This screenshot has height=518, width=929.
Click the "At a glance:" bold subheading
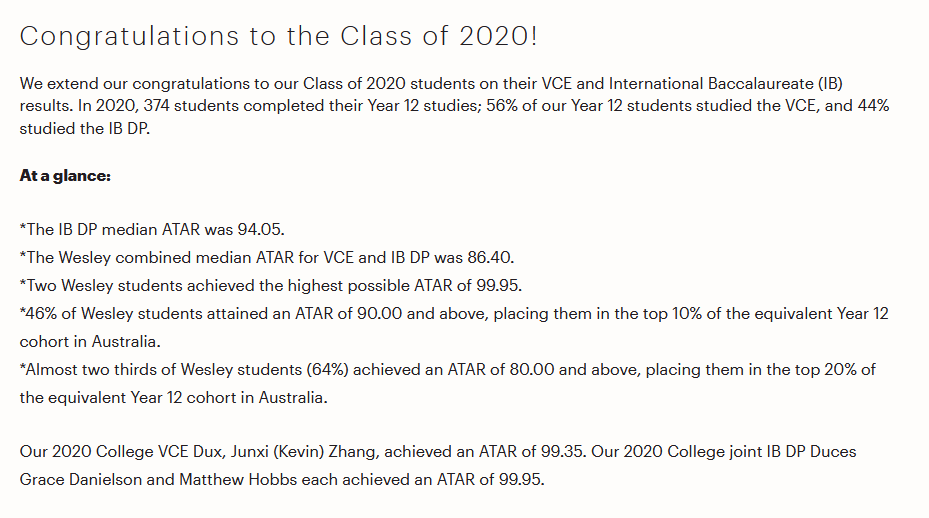coord(65,175)
